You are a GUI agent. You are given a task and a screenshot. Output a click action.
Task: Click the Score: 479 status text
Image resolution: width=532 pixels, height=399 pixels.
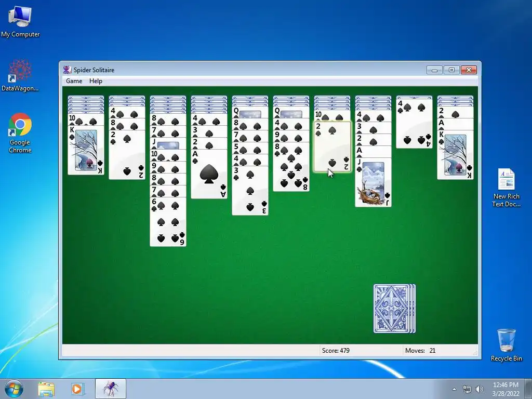pos(336,351)
